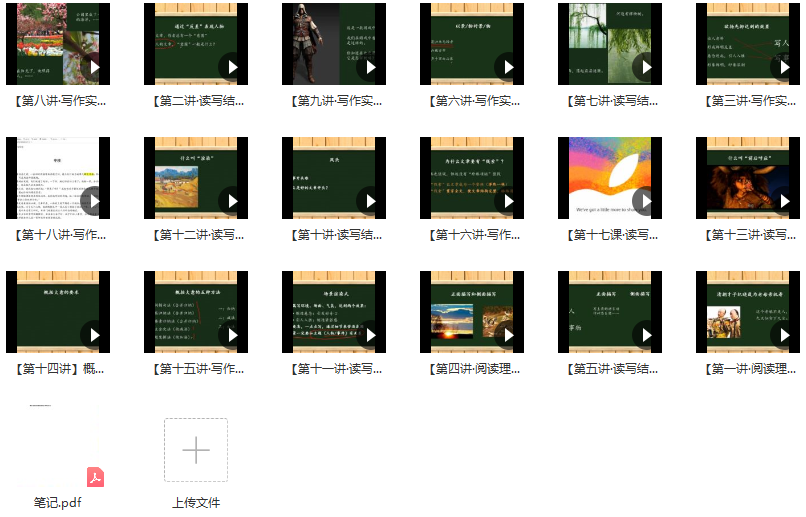Play the 第十四讲 概 video thumbnail
Image resolution: width=806 pixels, height=517 pixels.
(x=58, y=312)
